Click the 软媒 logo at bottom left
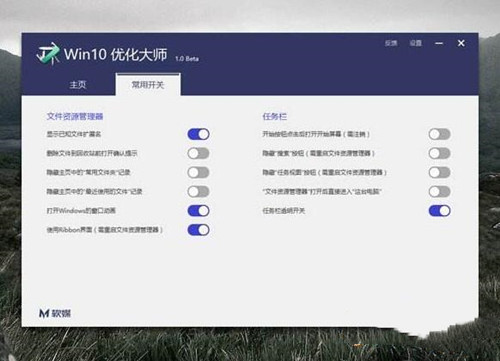 55,313
